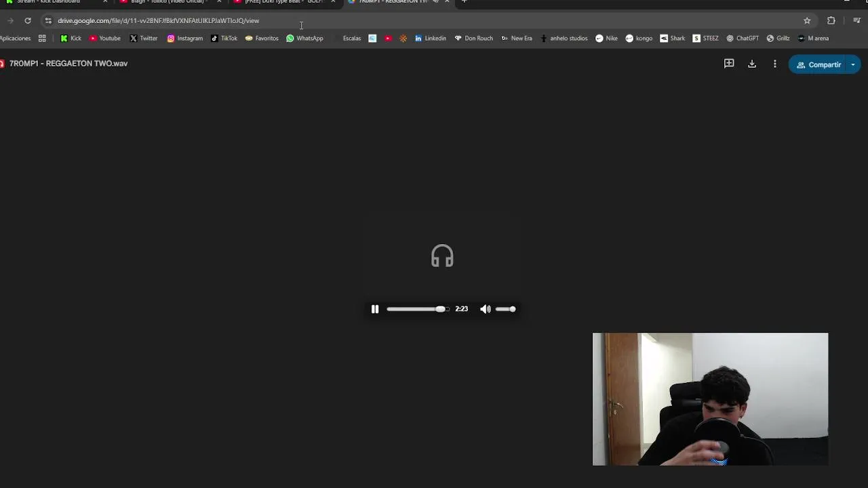Open the New Era bookmark

point(517,38)
